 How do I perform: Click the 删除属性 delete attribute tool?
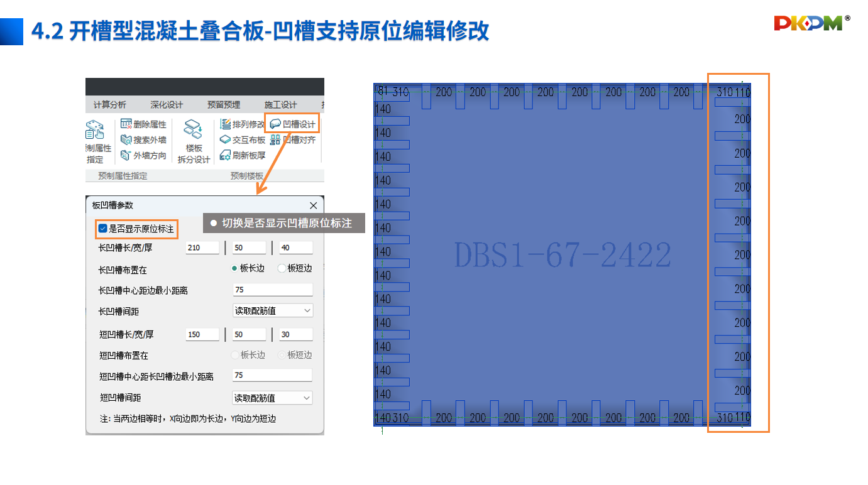click(x=144, y=124)
